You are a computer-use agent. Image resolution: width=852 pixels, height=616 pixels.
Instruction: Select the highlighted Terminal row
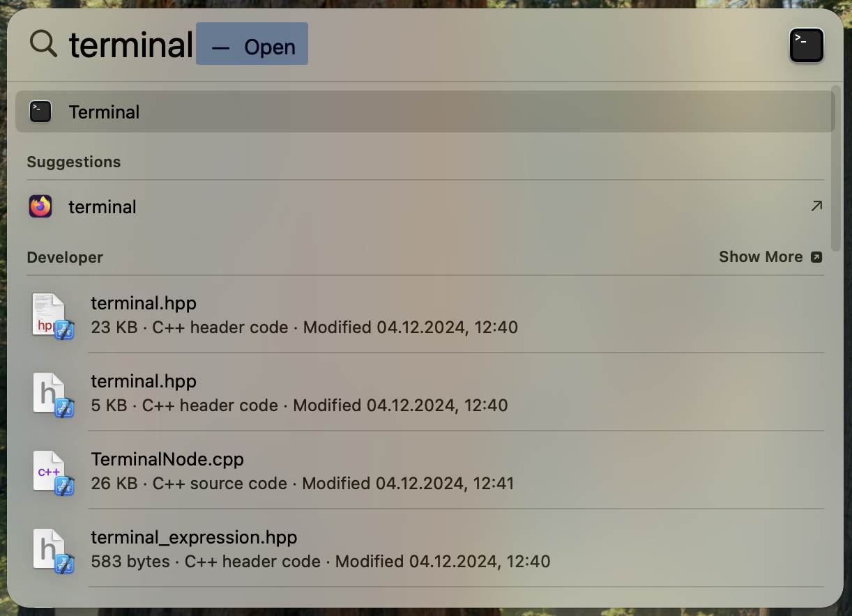(279, 111)
